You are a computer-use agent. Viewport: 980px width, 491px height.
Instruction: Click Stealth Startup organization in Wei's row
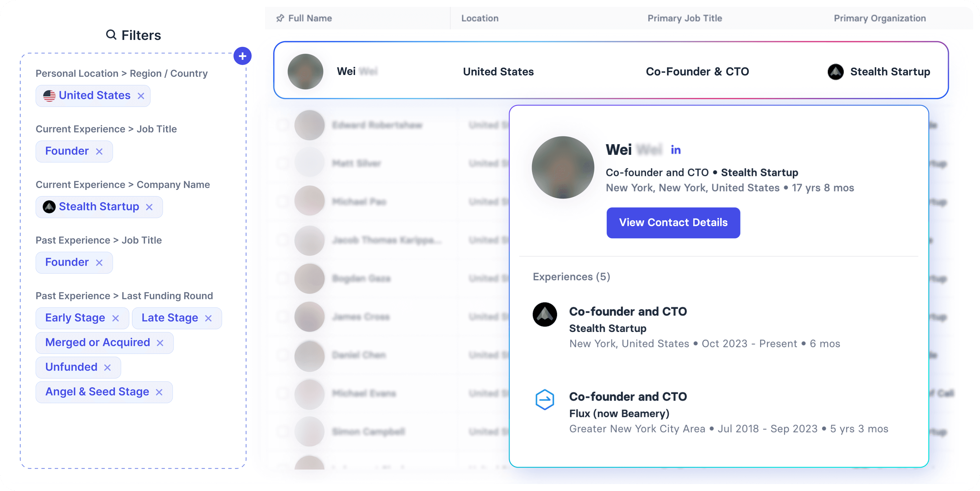tap(878, 71)
